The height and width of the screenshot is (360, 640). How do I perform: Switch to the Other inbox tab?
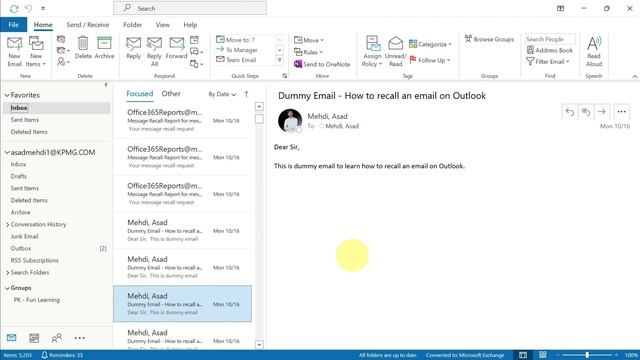coord(171,93)
